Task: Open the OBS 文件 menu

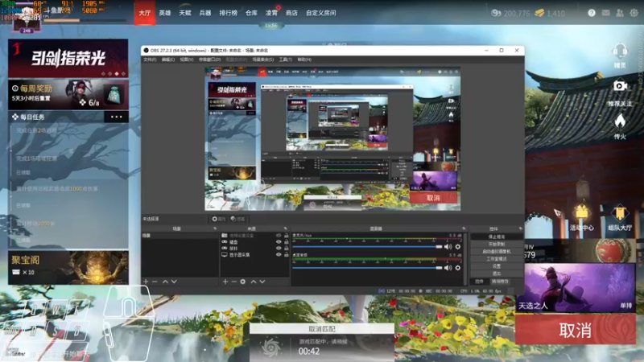Action: tap(150, 60)
